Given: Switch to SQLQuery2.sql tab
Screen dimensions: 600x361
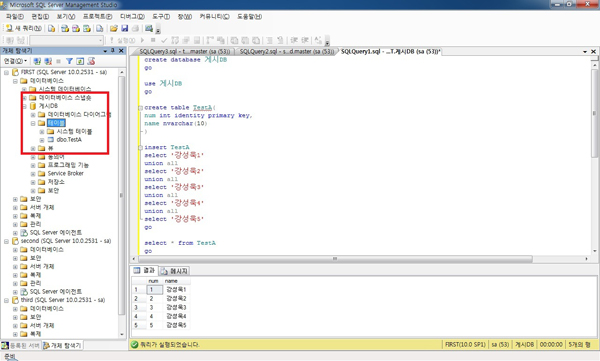Looking at the screenshot, I should coord(287,51).
